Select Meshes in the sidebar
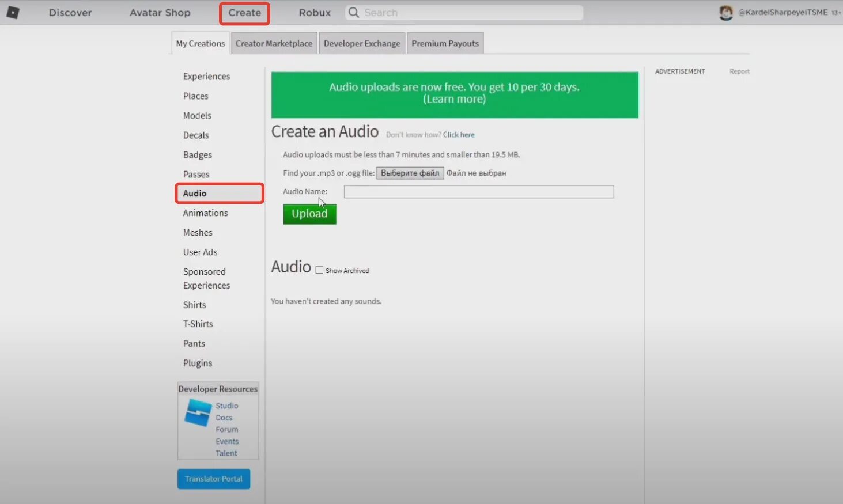Image resolution: width=843 pixels, height=504 pixels. point(198,233)
